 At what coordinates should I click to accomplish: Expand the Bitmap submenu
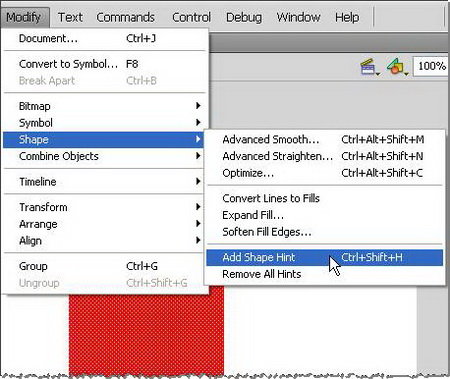tap(105, 106)
